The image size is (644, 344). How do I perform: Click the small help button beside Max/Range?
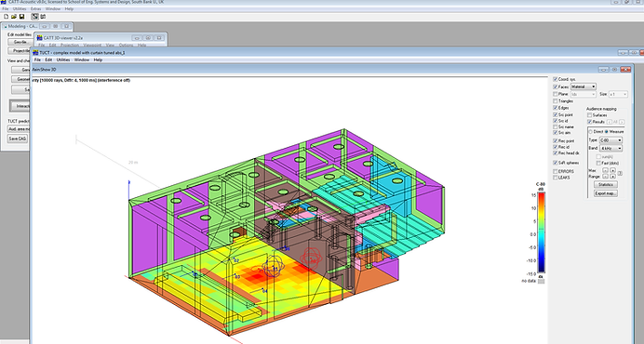[x=620, y=173]
